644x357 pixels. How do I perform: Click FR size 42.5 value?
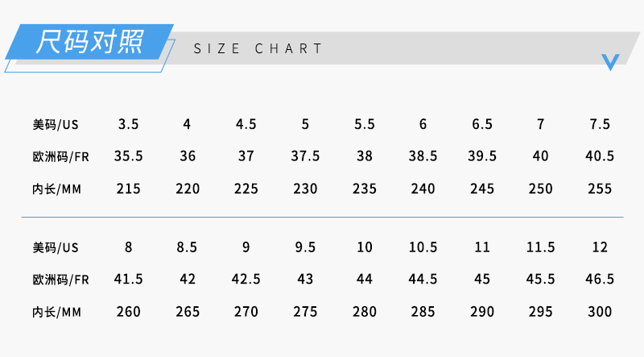246,280
